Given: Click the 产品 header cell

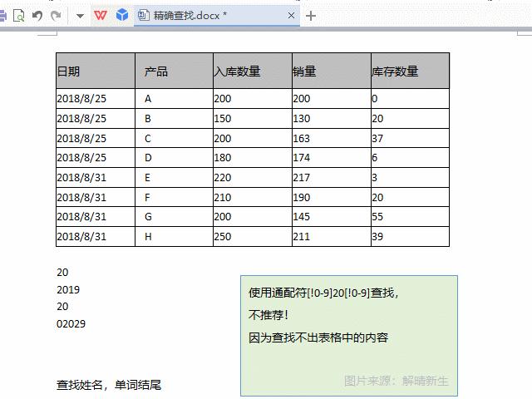Looking at the screenshot, I should (x=174, y=71).
